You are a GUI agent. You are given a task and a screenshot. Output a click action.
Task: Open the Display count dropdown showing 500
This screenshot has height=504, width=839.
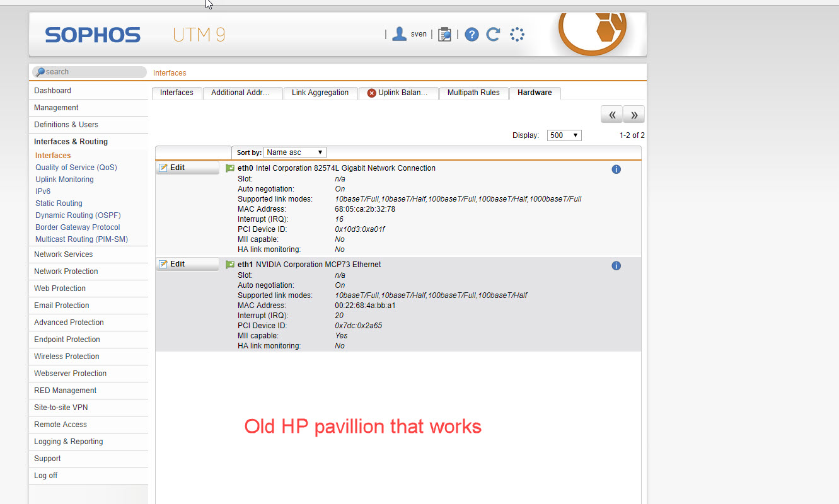[x=564, y=135]
